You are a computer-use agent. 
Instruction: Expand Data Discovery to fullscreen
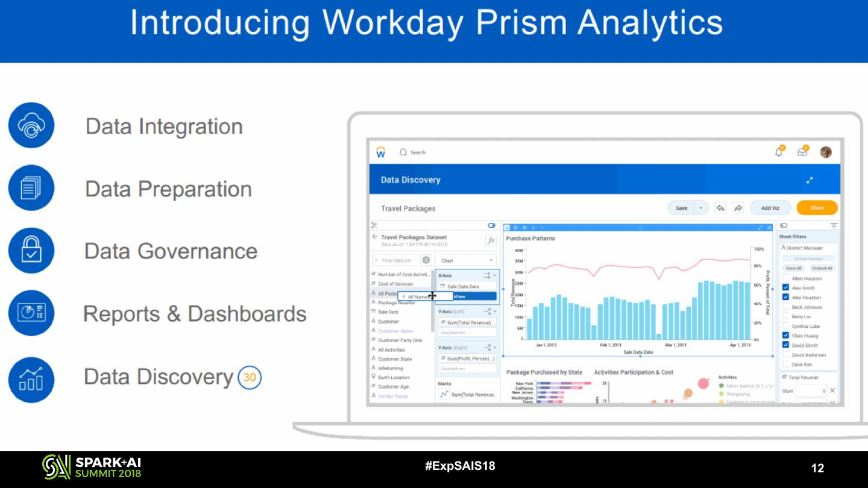click(x=810, y=180)
